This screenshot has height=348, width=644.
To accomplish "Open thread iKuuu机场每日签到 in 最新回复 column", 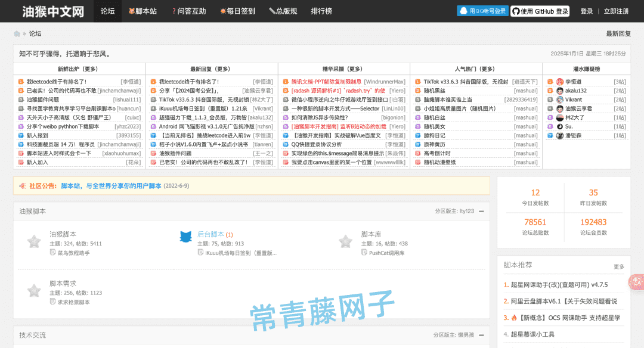I will coord(203,108).
